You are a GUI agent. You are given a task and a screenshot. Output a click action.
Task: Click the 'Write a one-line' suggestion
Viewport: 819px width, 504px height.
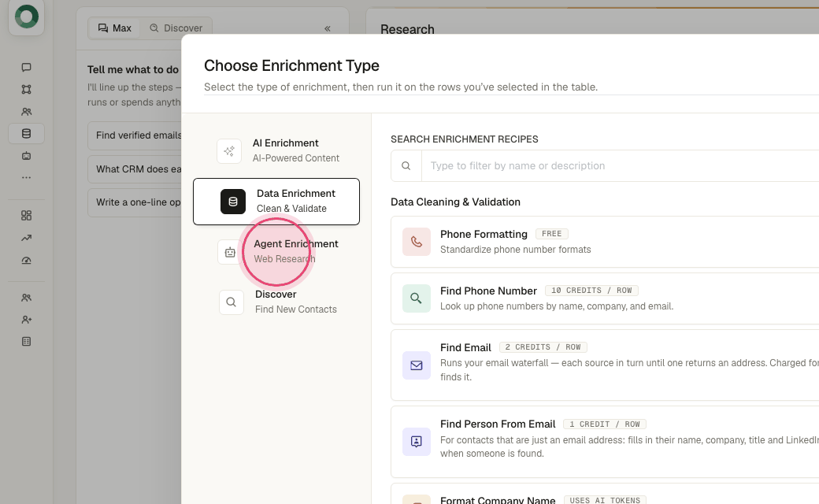click(x=135, y=202)
